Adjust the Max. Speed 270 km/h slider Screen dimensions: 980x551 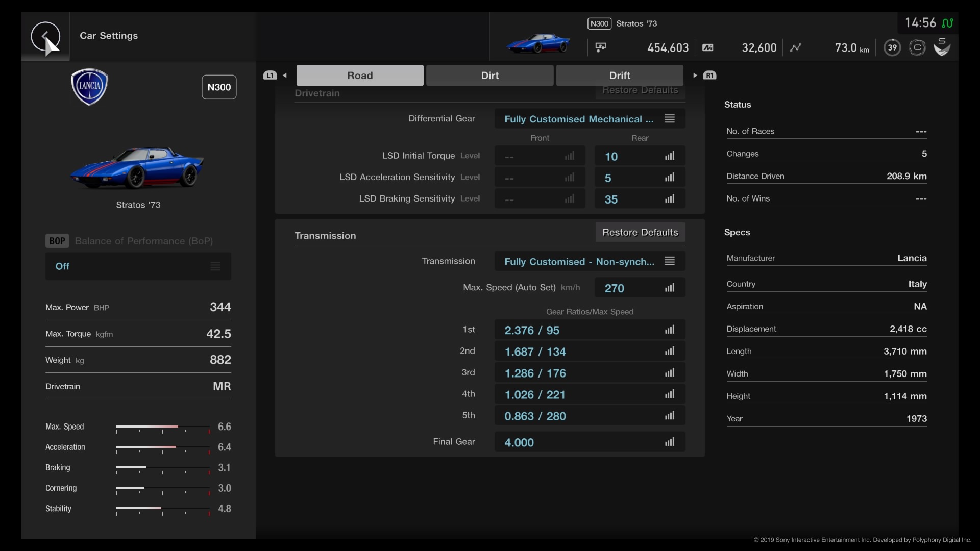[640, 287]
